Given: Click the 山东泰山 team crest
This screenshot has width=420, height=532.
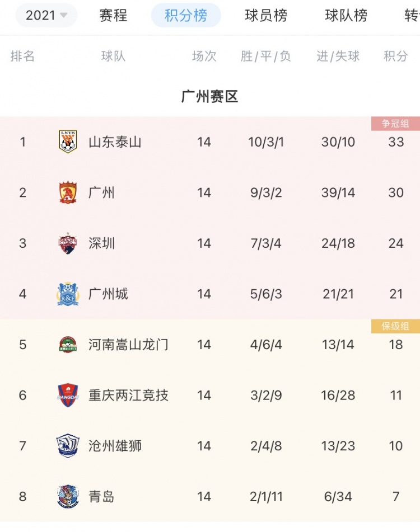Looking at the screenshot, I should pyautogui.click(x=68, y=142).
